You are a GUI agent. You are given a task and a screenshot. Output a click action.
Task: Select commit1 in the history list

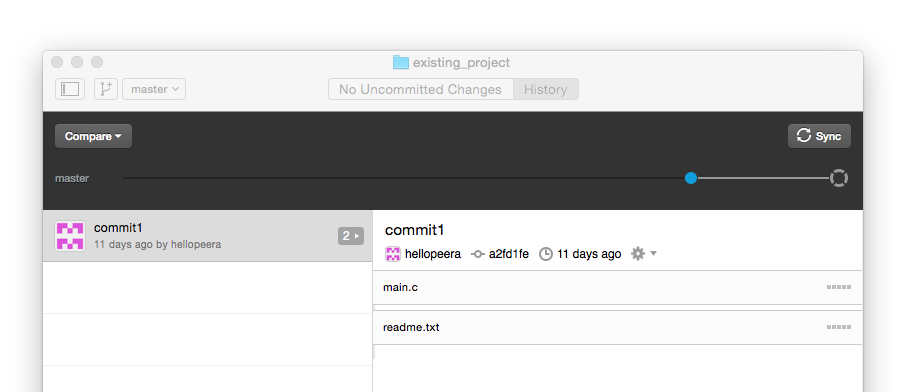[208, 236]
